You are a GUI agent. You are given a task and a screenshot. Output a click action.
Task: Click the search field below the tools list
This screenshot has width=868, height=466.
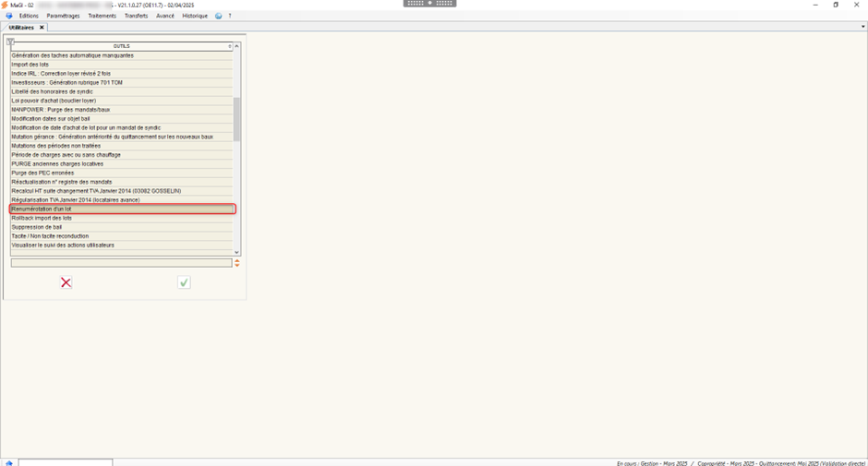coord(121,263)
